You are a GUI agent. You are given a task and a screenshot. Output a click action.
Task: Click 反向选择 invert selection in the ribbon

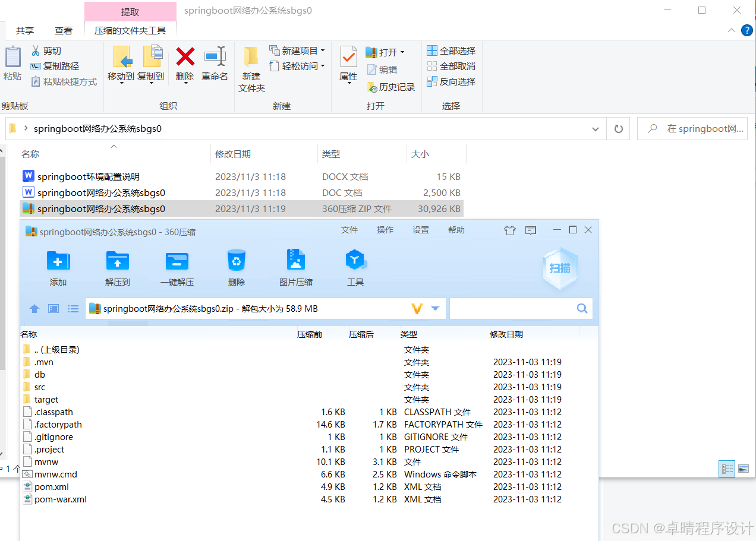click(x=451, y=82)
